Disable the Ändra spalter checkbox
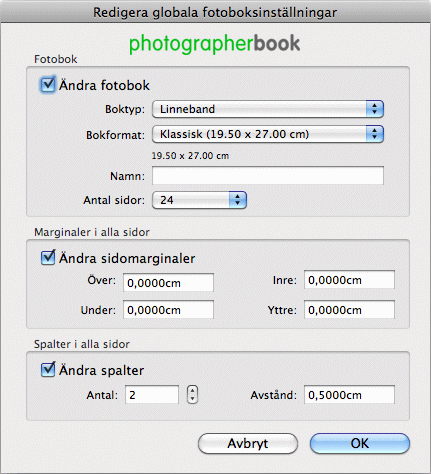This screenshot has width=431, height=474. (x=48, y=370)
